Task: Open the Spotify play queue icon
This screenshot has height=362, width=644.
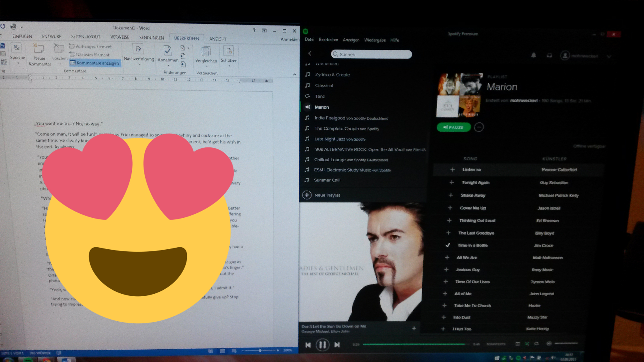Action: (518, 344)
